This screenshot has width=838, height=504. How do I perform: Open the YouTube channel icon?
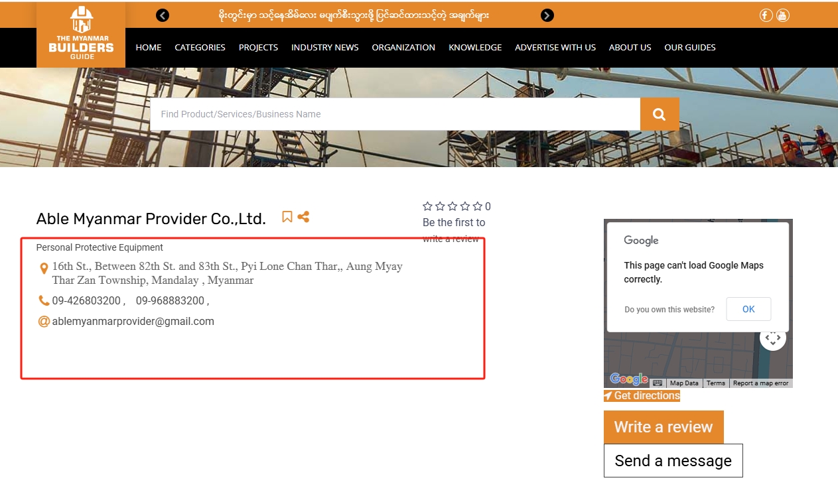point(783,15)
